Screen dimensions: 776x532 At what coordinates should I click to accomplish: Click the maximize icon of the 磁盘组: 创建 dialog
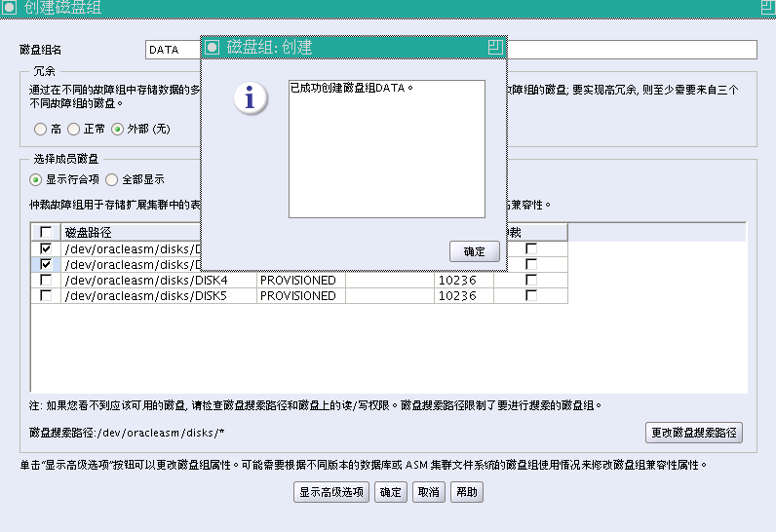495,47
